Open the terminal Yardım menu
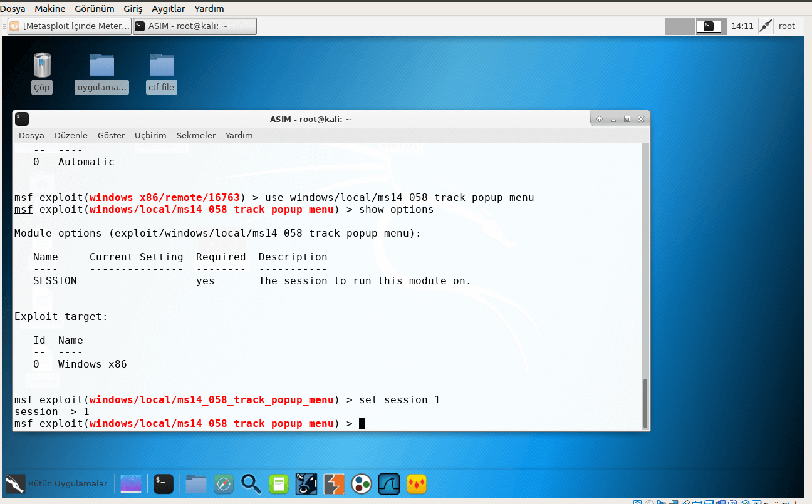 coord(239,135)
